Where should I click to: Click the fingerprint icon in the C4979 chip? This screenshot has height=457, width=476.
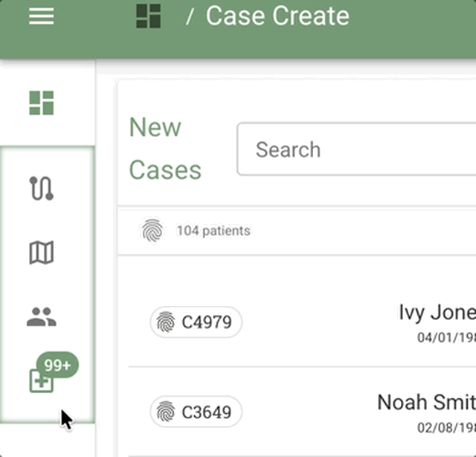pyautogui.click(x=166, y=322)
